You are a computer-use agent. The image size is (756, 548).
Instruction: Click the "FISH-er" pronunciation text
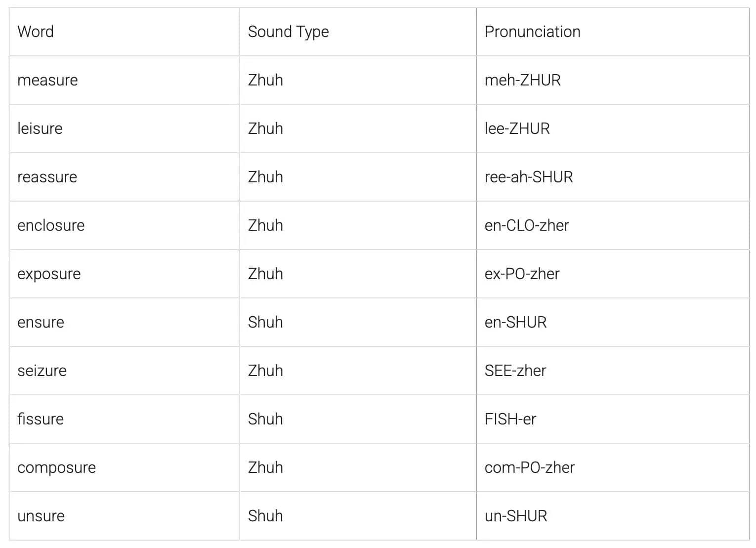[510, 419]
